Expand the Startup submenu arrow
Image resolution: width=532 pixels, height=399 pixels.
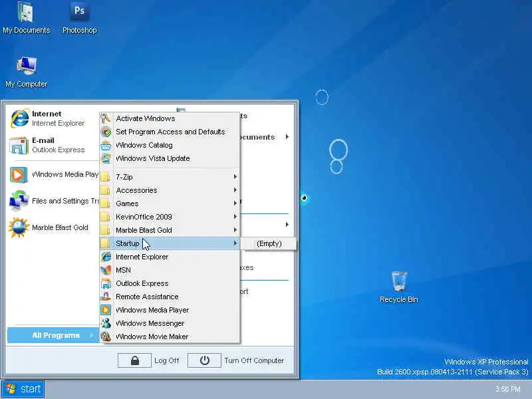point(235,243)
